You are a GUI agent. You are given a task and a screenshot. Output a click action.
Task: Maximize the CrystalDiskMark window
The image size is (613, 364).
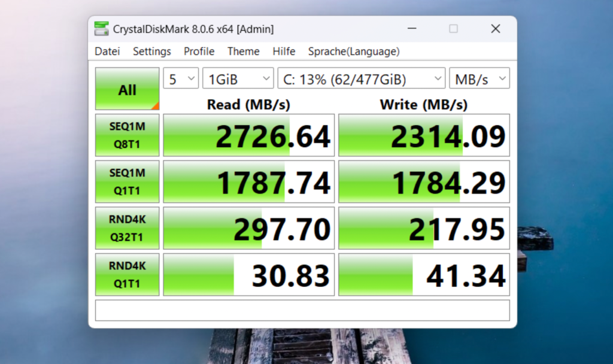(454, 29)
